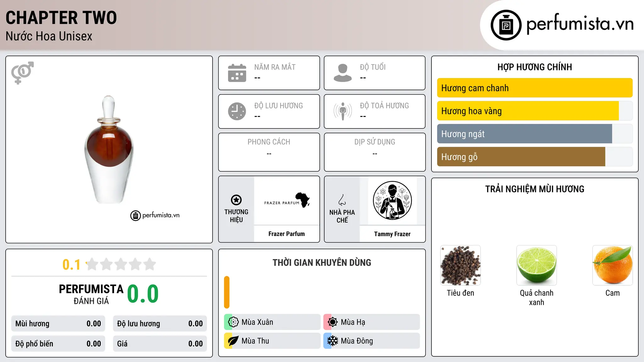Viewport: 644px width, 362px height.
Task: Click the calendar icon for Năm ra mắt
Action: (237, 73)
